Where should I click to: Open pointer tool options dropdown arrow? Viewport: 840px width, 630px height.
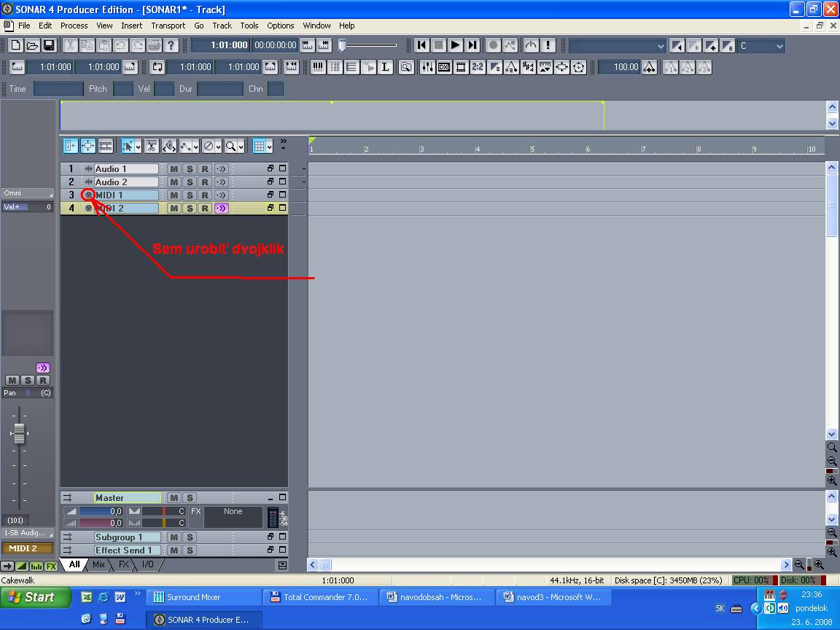[x=139, y=146]
